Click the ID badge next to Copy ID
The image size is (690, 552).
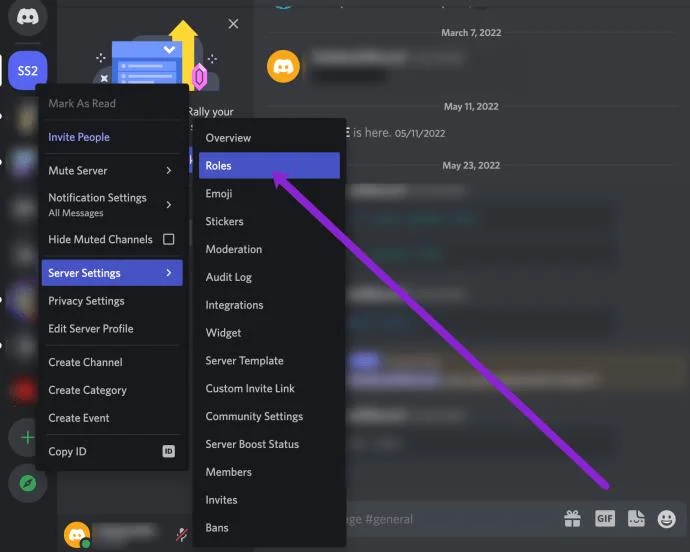coord(169,451)
